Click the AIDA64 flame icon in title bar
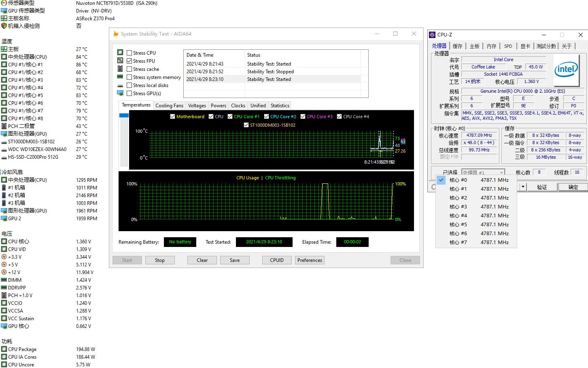588x368 pixels. [x=115, y=34]
